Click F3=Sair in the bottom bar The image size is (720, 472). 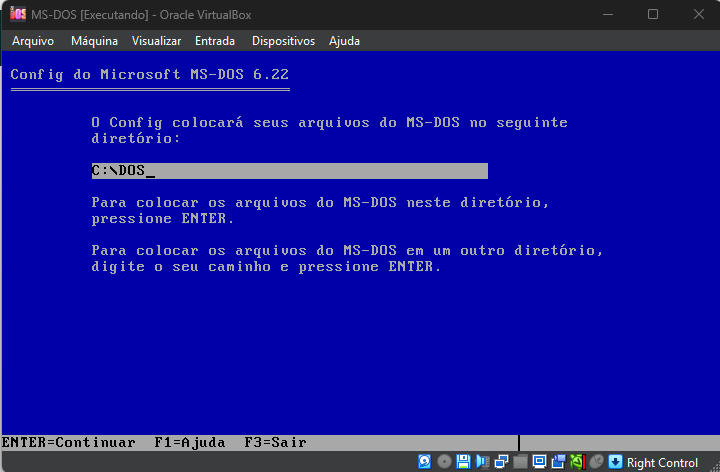pos(275,443)
